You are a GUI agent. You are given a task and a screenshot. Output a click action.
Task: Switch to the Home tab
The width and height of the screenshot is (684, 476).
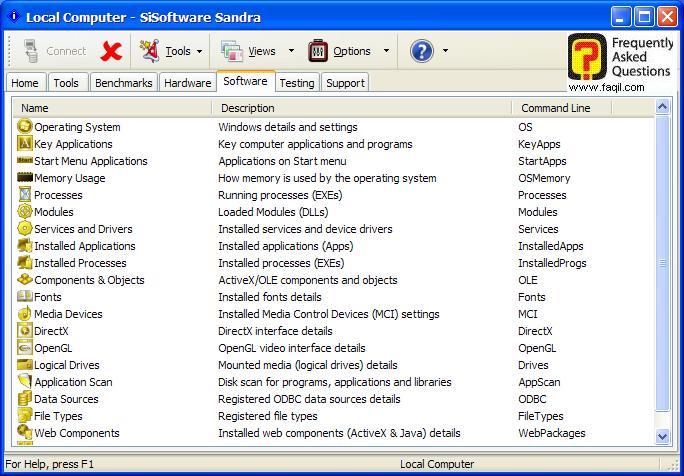point(25,82)
